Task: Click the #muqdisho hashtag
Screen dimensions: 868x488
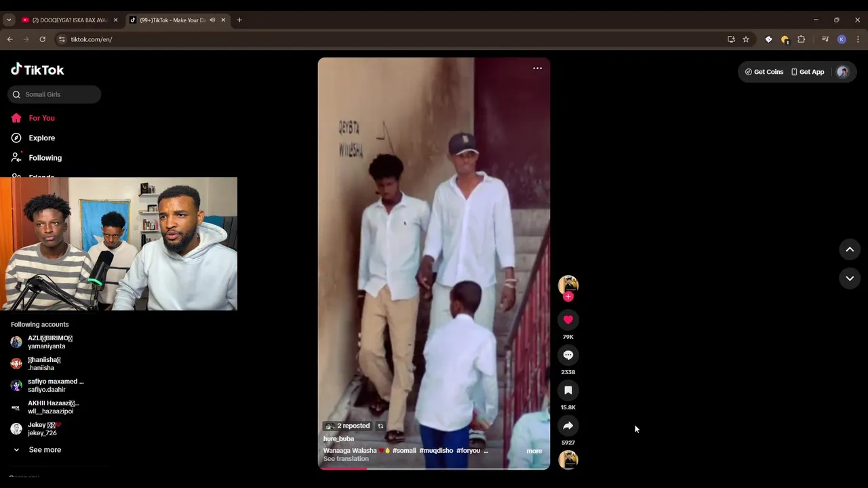Action: point(436,451)
